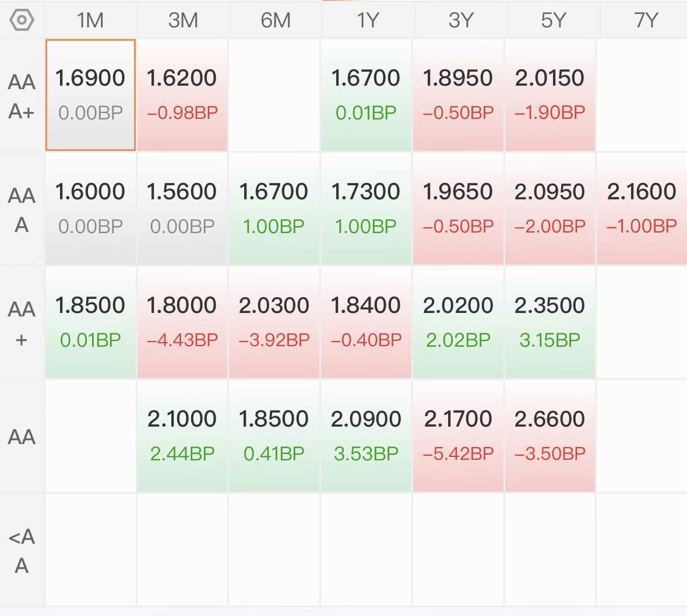The height and width of the screenshot is (616, 687).
Task: Open the 2.0150 cell with -1.90BP
Action: [550, 94]
